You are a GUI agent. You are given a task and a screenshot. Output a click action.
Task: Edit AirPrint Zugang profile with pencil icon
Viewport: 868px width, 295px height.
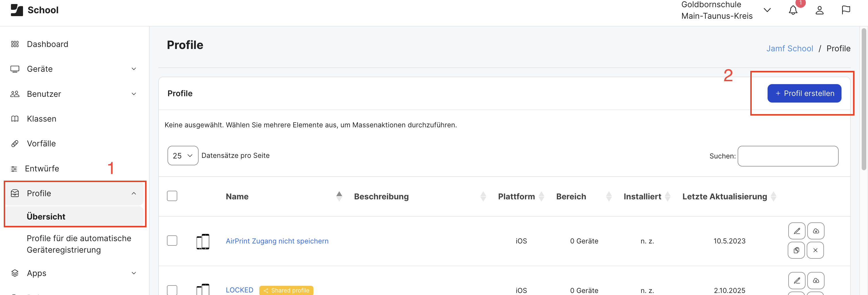point(797,231)
